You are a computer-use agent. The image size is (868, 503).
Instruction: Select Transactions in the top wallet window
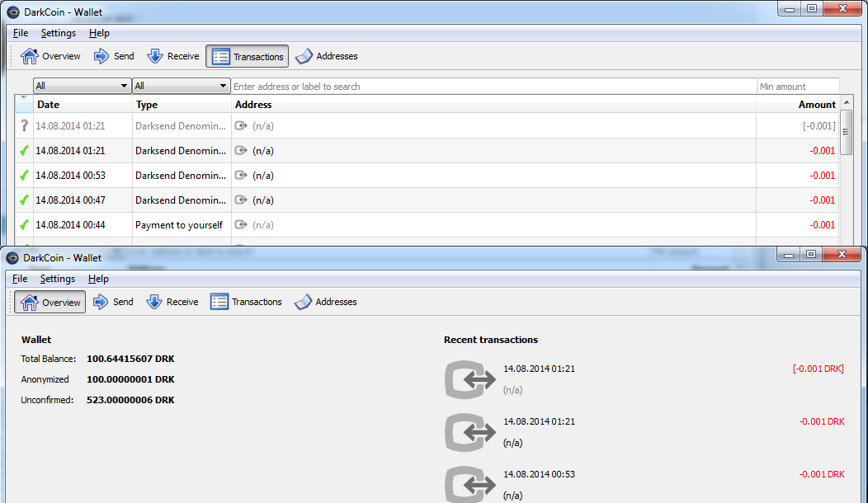[x=247, y=56]
